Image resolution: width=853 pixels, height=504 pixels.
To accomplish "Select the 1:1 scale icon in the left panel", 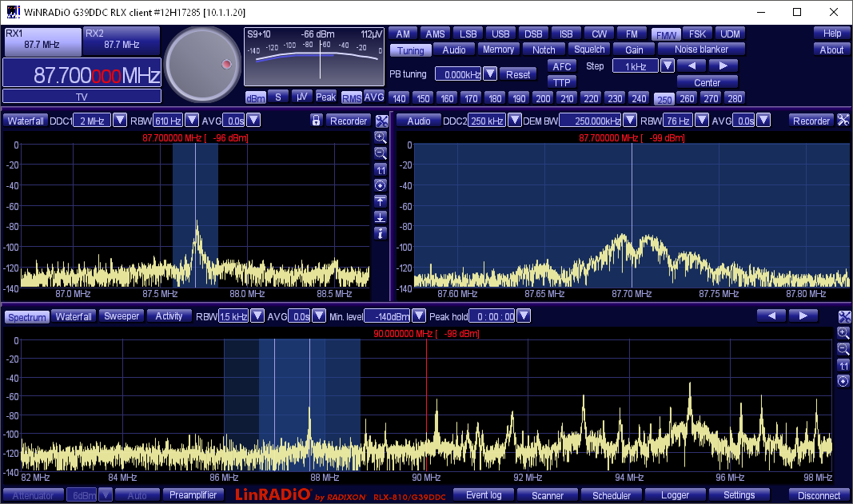I will (x=381, y=169).
